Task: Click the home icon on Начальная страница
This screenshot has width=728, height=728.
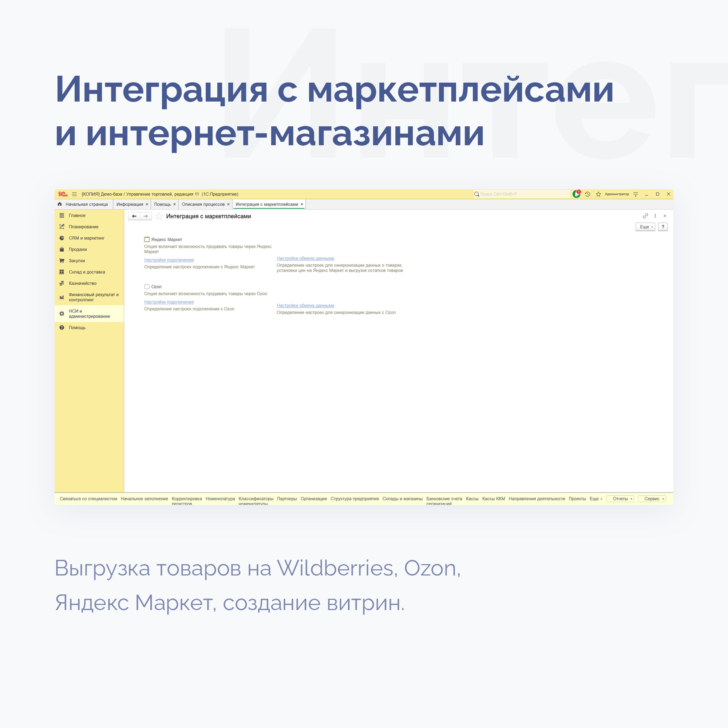Action: pyautogui.click(x=60, y=204)
